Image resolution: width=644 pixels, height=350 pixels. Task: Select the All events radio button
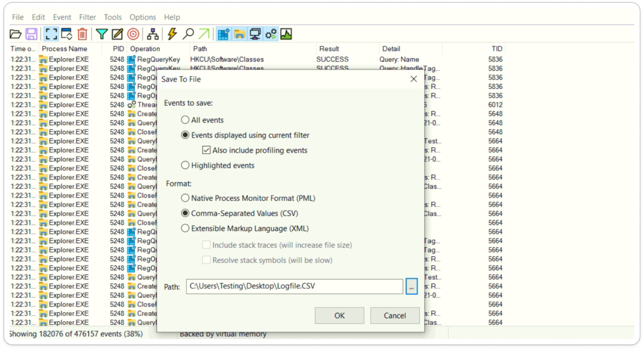click(x=185, y=119)
